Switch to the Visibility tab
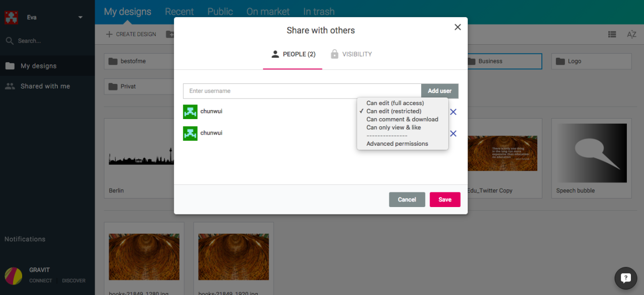The width and height of the screenshot is (644, 295). (351, 54)
